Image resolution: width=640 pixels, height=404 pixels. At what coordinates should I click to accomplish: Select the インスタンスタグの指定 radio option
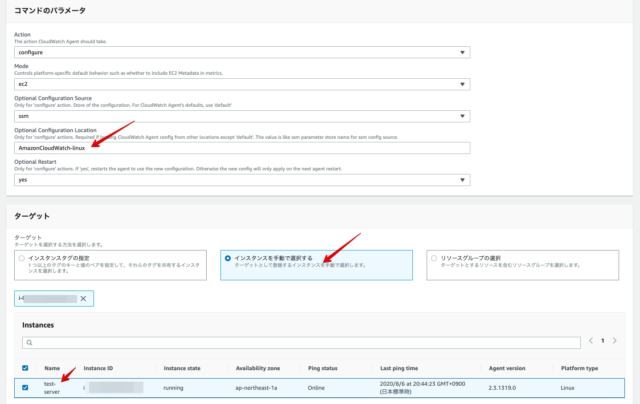(22, 258)
